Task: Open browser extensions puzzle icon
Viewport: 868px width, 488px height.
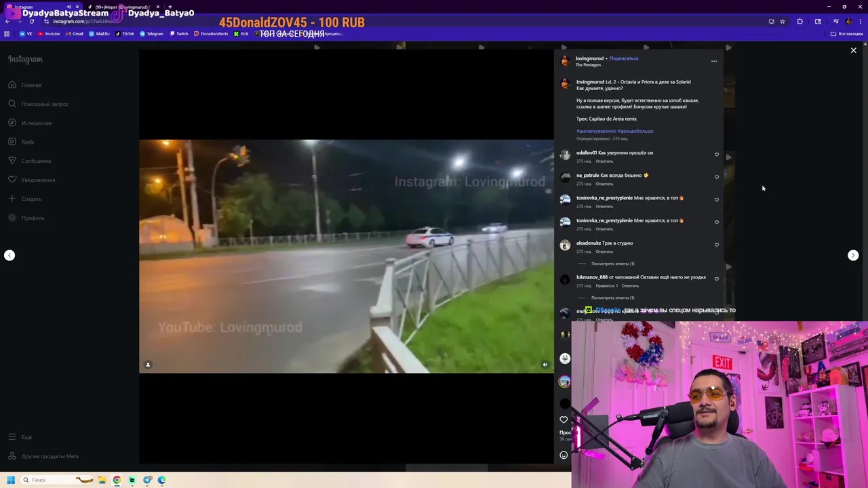Action: point(800,21)
